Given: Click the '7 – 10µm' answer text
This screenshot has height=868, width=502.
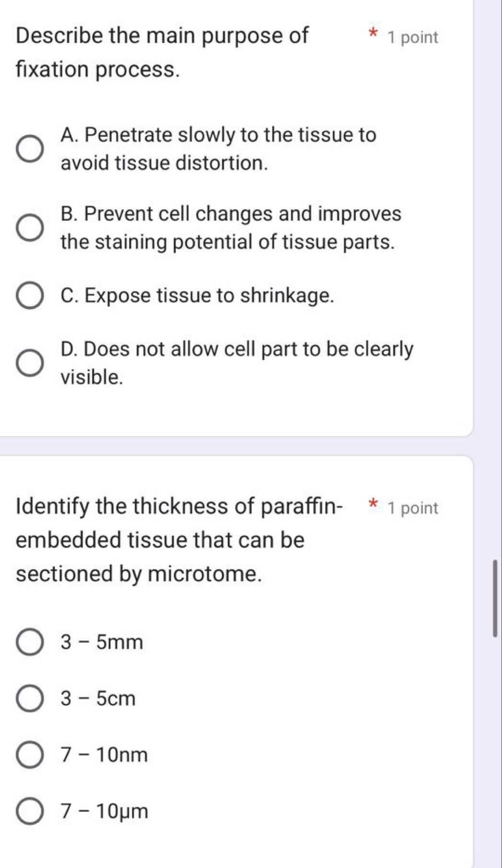Looking at the screenshot, I should click(x=105, y=811).
